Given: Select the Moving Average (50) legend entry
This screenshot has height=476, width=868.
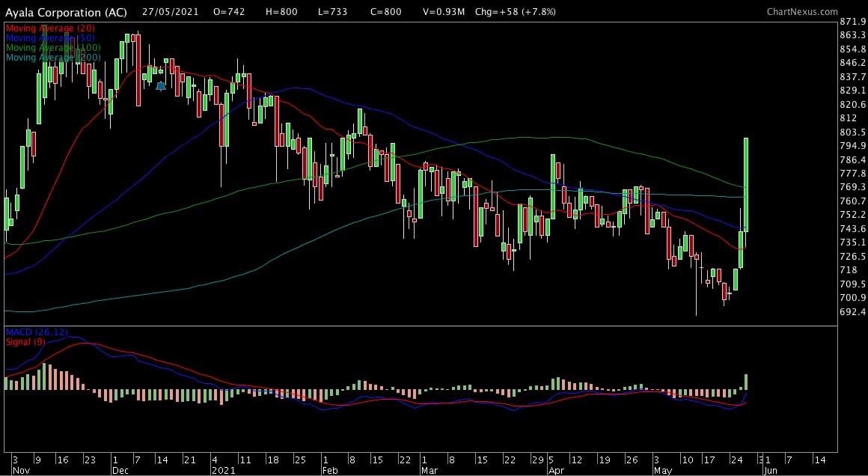Looking at the screenshot, I should 50,37.
